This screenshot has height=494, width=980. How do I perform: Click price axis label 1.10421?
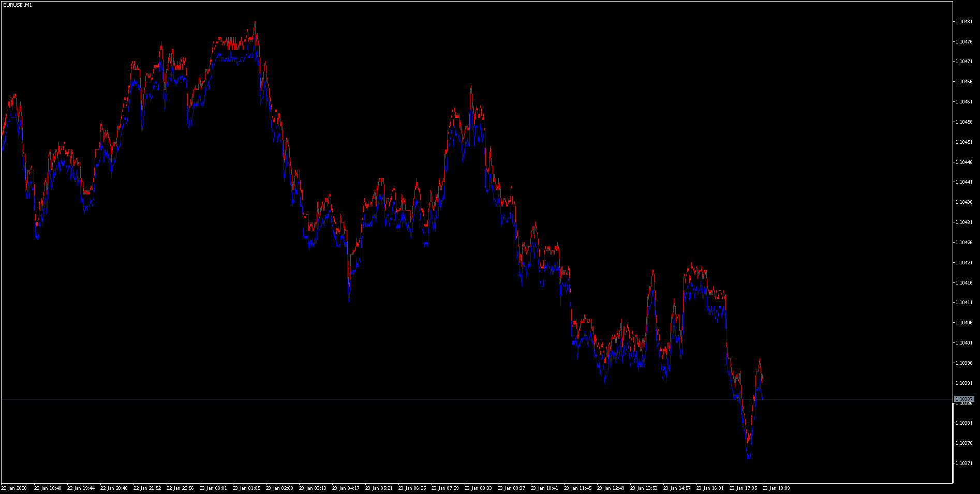[964, 263]
